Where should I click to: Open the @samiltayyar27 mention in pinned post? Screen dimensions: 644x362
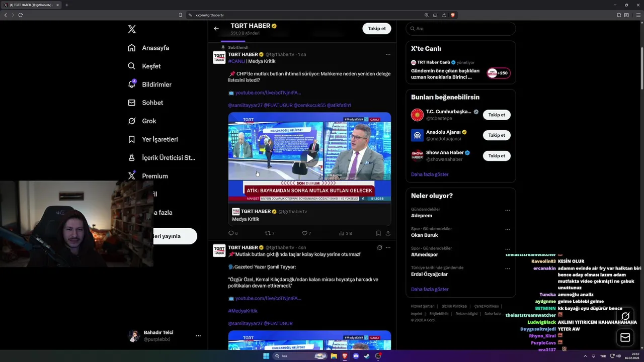click(x=245, y=105)
